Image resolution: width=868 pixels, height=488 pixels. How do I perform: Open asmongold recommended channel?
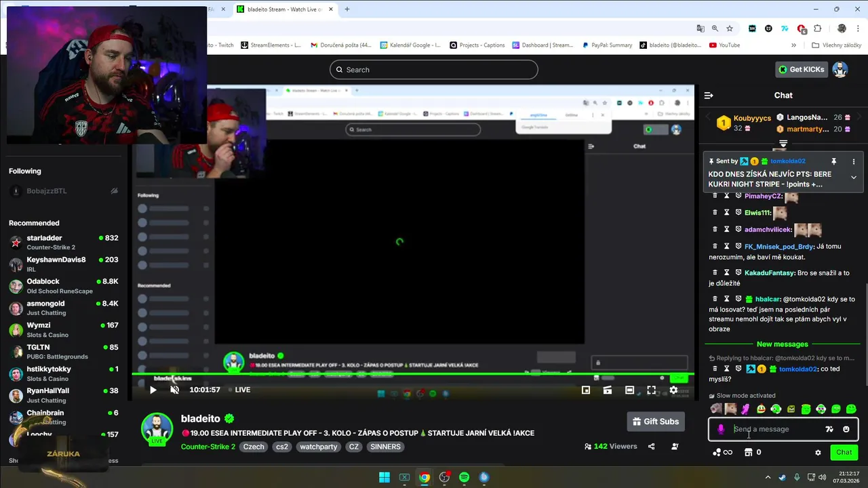(x=64, y=308)
